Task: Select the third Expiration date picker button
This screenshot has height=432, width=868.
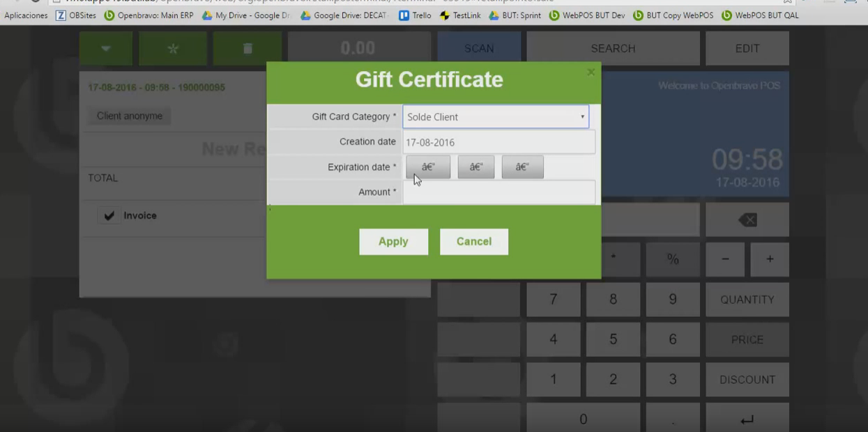Action: tap(522, 167)
